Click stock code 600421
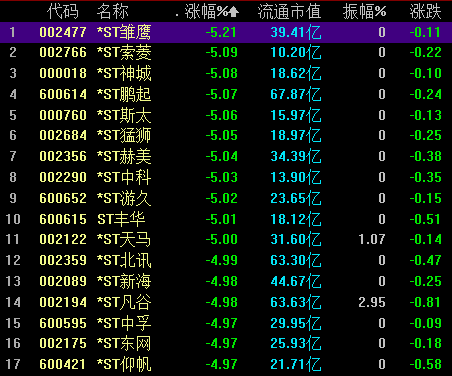452x376 pixels. click(x=63, y=364)
